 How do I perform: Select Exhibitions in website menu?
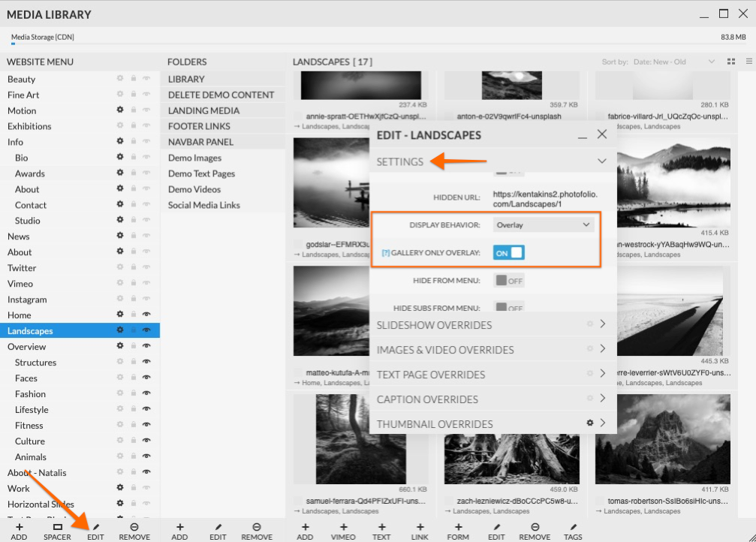[x=29, y=126]
